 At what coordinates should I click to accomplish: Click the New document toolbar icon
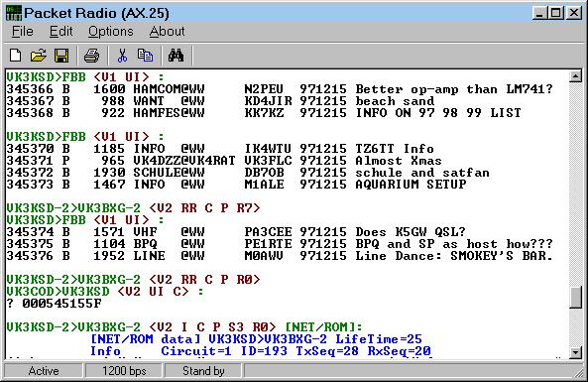pos(16,56)
